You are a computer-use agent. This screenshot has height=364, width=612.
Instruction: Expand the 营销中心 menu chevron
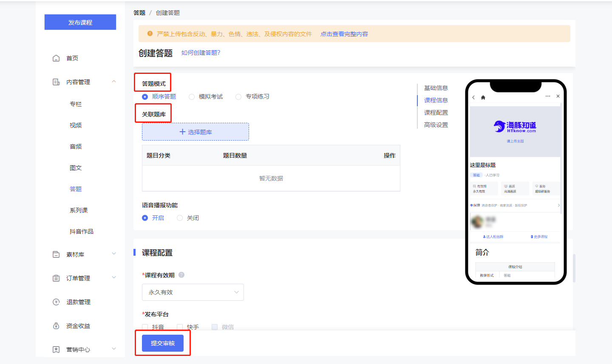click(114, 349)
